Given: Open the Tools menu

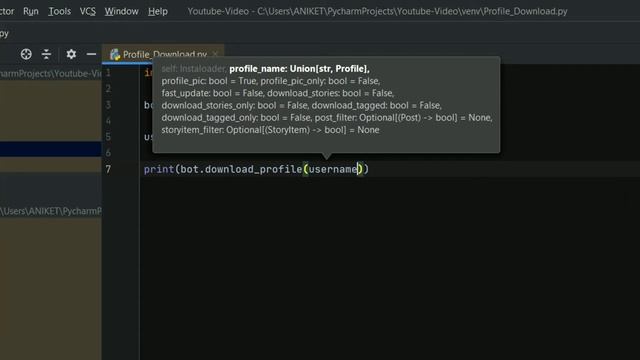Looking at the screenshot, I should [60, 11].
